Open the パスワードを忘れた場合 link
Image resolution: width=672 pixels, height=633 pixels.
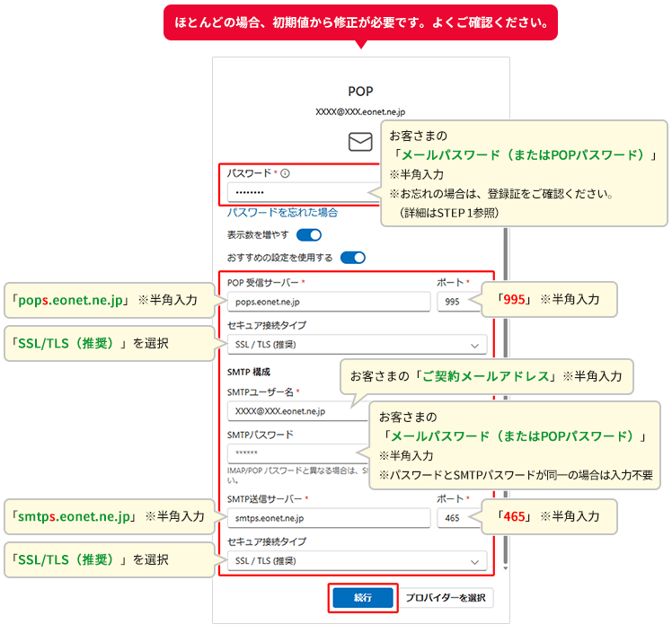[282, 213]
